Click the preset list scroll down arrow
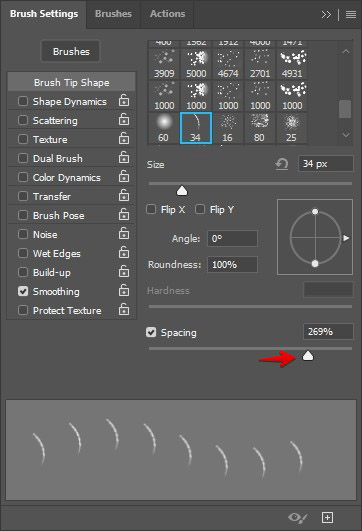362x531 pixels. 346,135
